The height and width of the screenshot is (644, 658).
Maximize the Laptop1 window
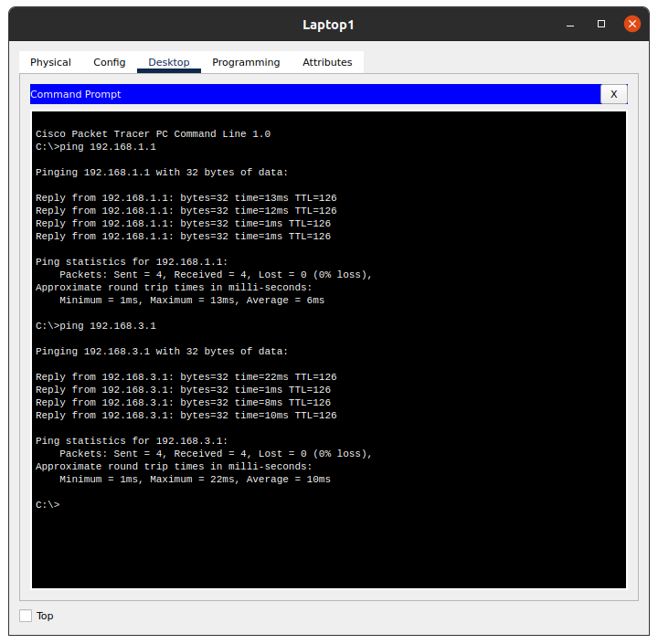pyautogui.click(x=601, y=24)
